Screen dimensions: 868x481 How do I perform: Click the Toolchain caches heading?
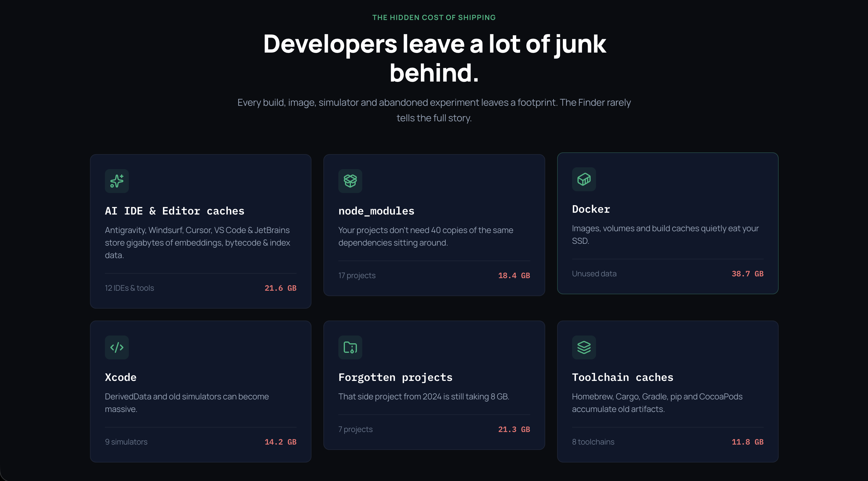coord(622,377)
